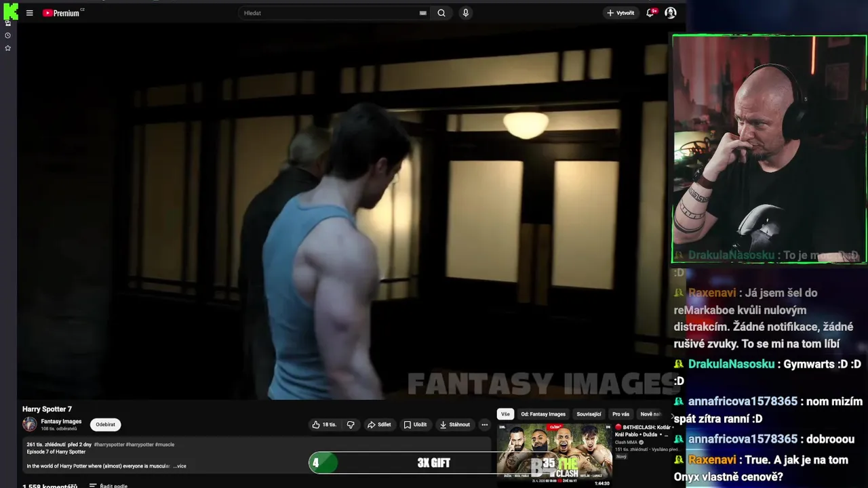The image size is (868, 488).
Task: Open the account avatar menu
Action: pyautogui.click(x=670, y=13)
